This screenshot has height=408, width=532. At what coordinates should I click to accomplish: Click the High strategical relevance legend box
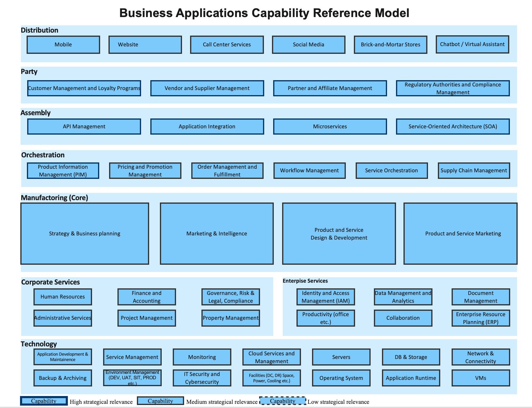point(44,401)
